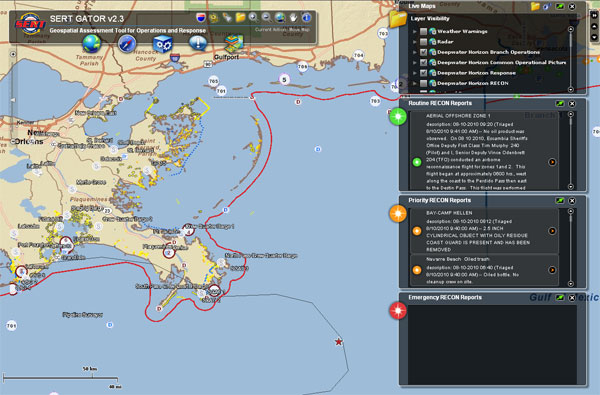This screenshot has height=395, width=600.
Task: Open the blue gears settings cube
Action: (x=163, y=44)
